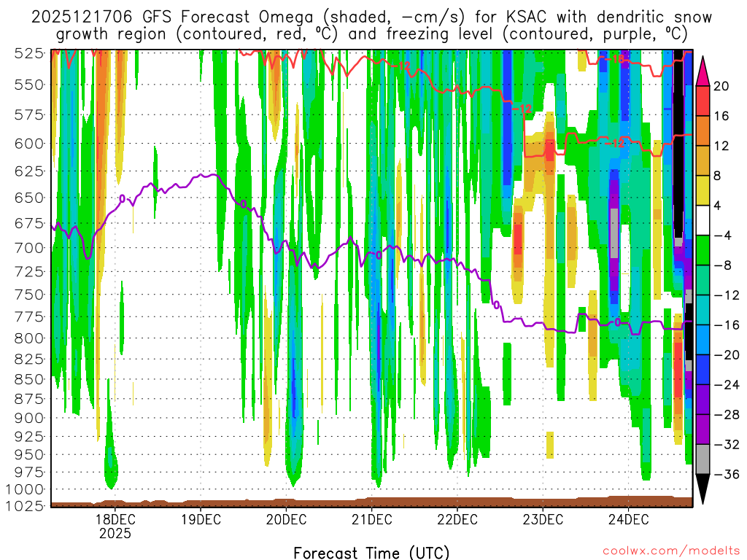This screenshot has width=747, height=560.
Task: Pick the black downward arrow at colorbar bottom
Action: 703,489
